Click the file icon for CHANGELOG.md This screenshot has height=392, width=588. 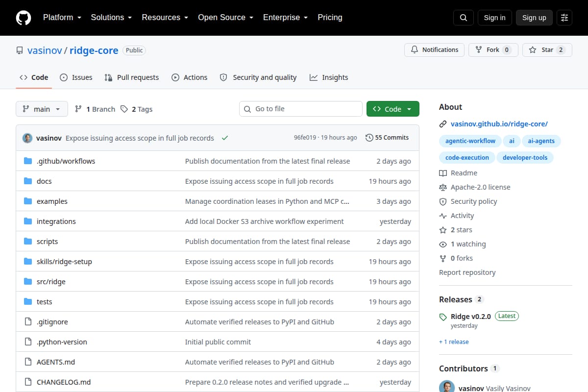point(28,382)
